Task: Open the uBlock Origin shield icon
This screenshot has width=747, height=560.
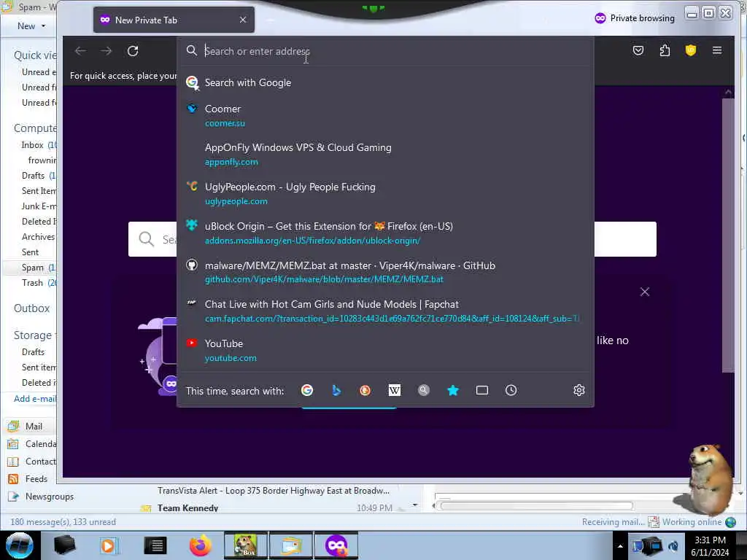Action: 690,50
